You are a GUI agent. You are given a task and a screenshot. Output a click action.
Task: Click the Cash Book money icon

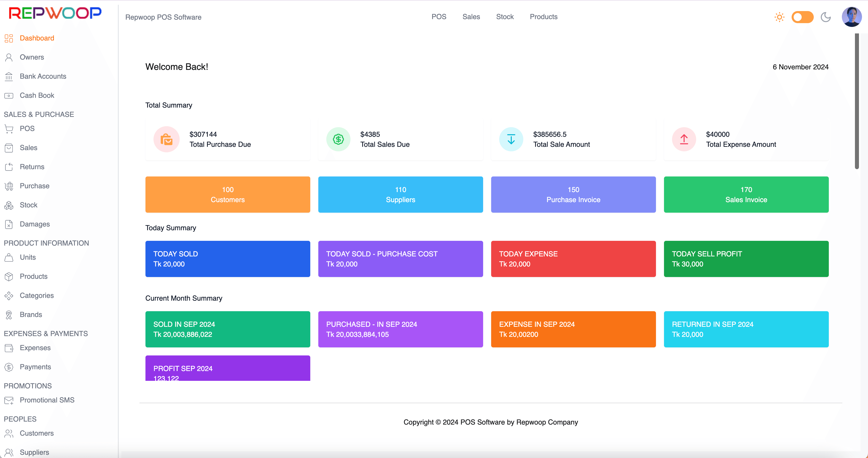[x=9, y=96]
